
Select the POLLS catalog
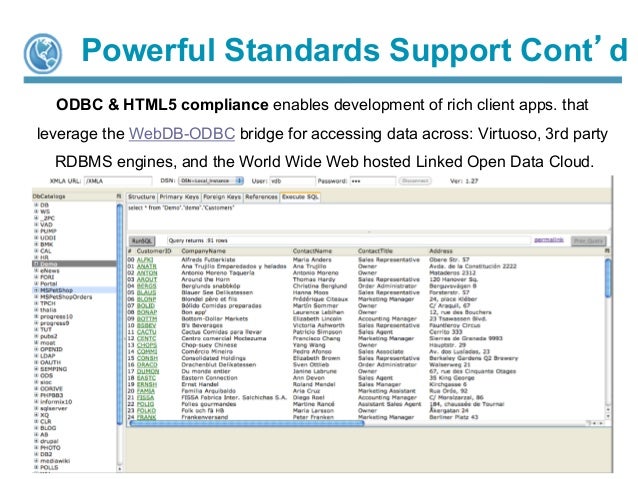(x=49, y=467)
